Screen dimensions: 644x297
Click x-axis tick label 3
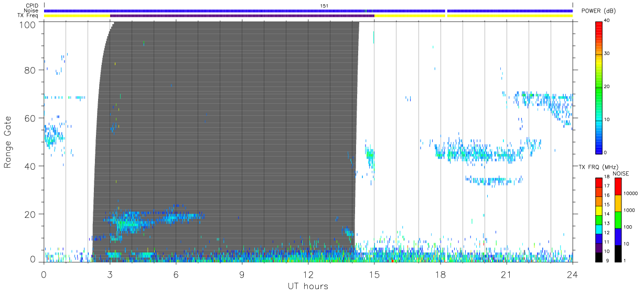click(110, 275)
